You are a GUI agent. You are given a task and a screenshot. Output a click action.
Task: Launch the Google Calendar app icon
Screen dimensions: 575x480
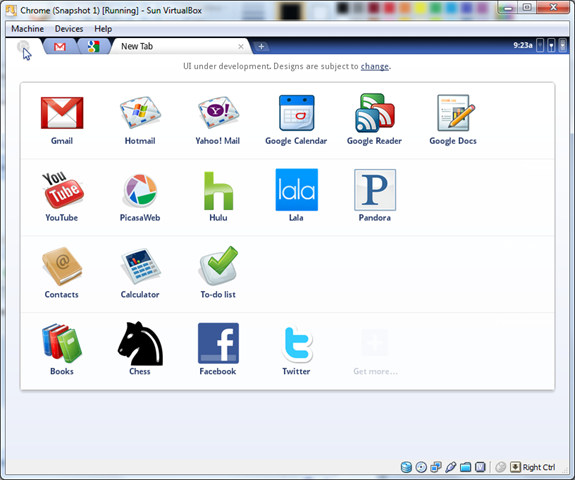pos(296,113)
